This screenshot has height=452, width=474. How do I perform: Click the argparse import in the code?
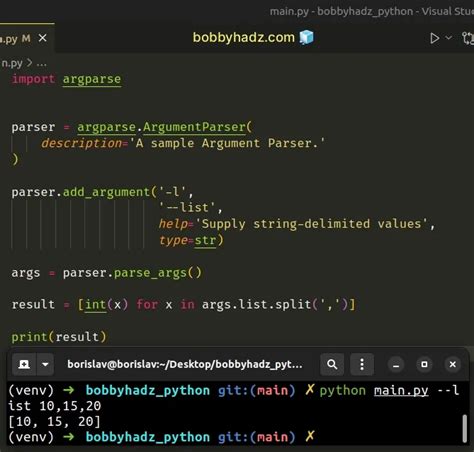[x=92, y=79]
